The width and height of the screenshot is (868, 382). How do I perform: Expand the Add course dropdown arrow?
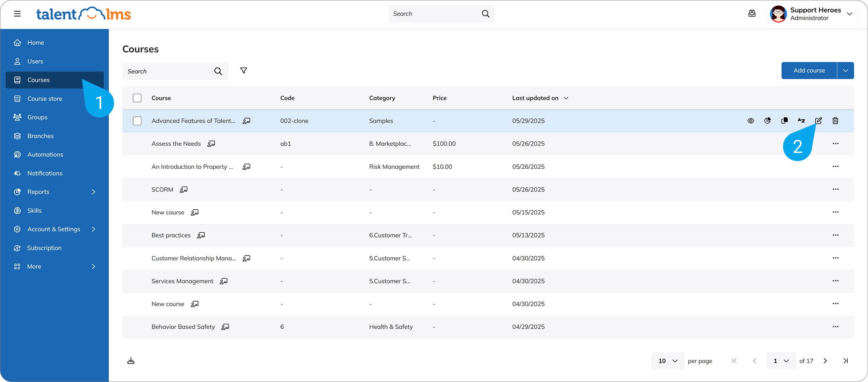845,71
